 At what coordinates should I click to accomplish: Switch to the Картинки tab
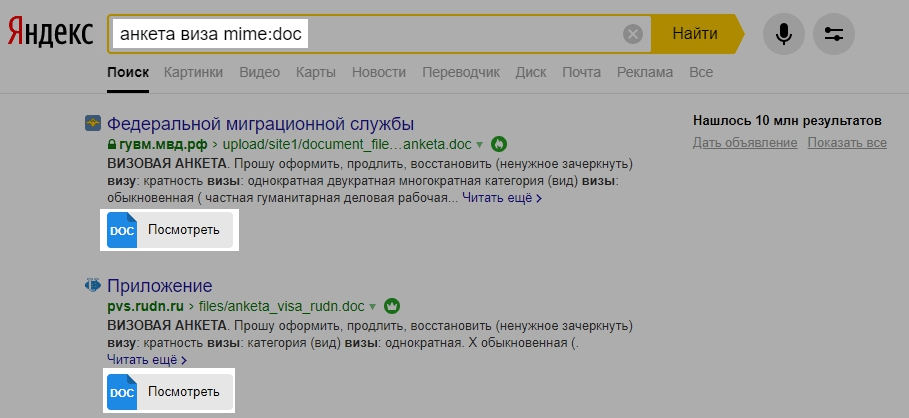(x=194, y=73)
